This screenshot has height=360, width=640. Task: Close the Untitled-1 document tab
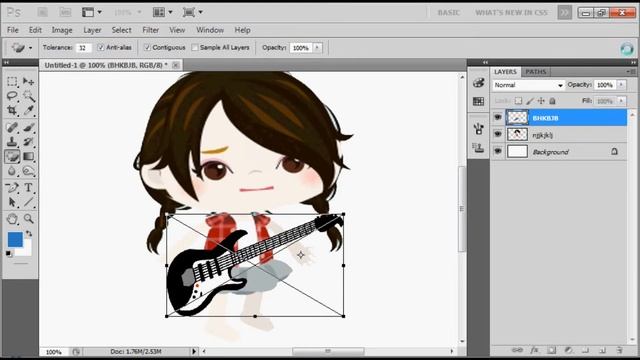point(175,65)
